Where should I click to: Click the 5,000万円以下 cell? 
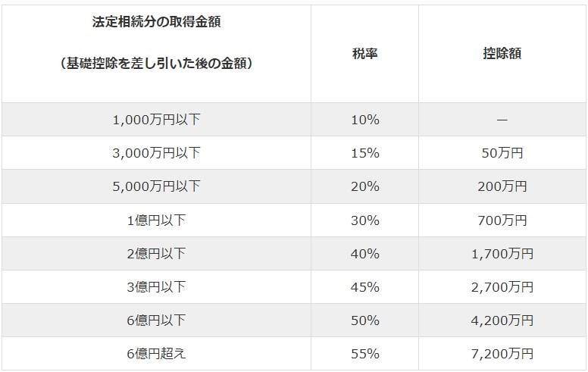click(x=156, y=186)
